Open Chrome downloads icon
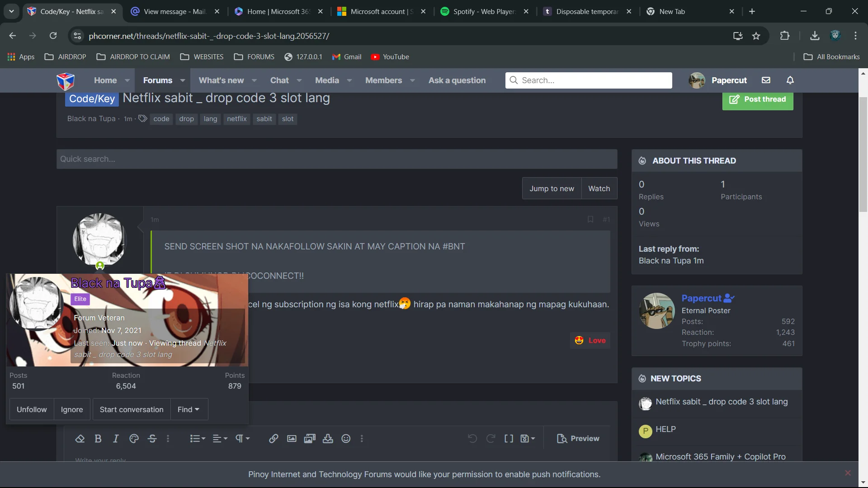The width and height of the screenshot is (868, 488). (815, 36)
